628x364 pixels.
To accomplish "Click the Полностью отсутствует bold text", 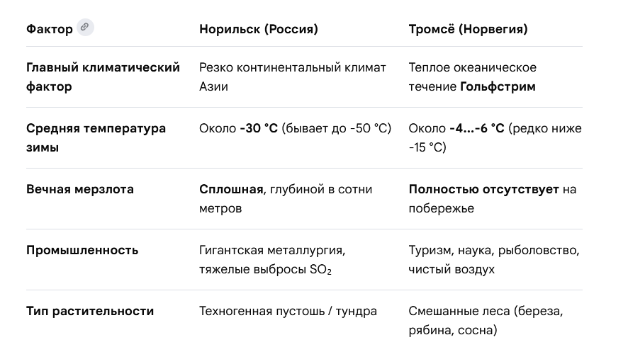I will click(484, 189).
